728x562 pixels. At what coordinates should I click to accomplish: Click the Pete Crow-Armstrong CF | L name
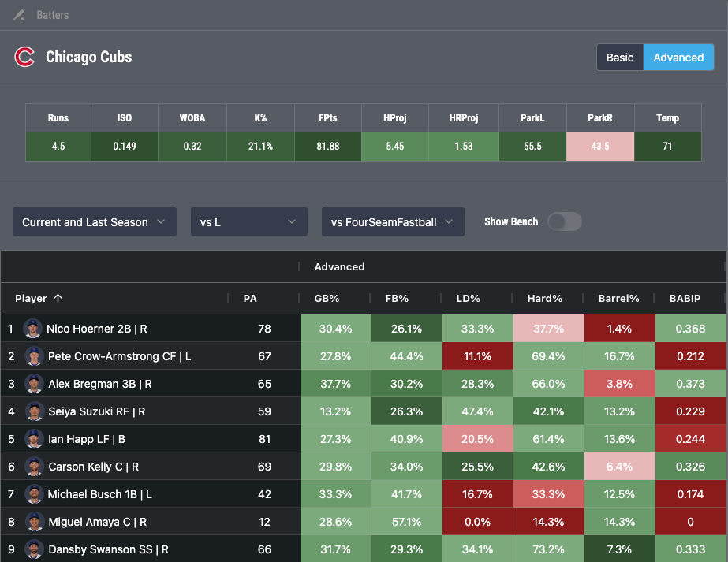(119, 356)
